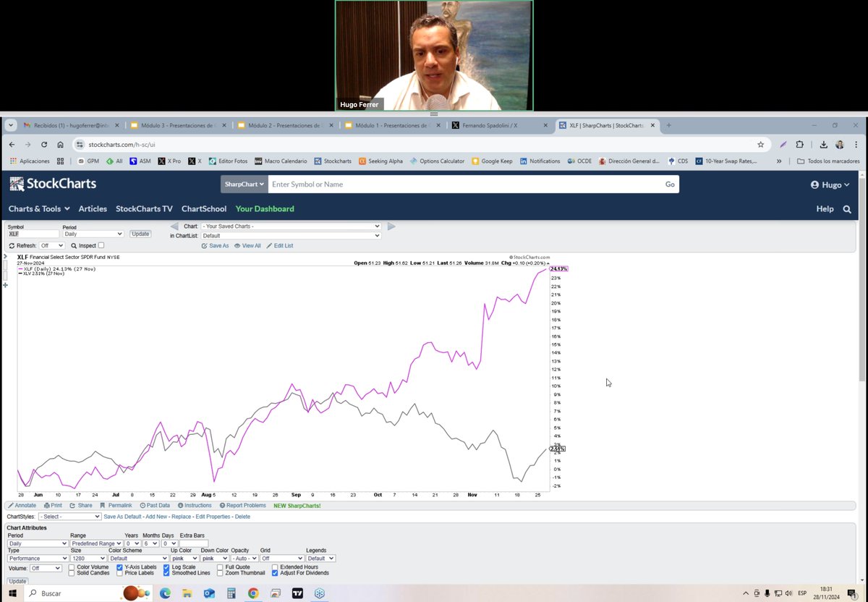The width and height of the screenshot is (868, 602).
Task: Enable Color Volume checkbox
Action: [x=72, y=567]
